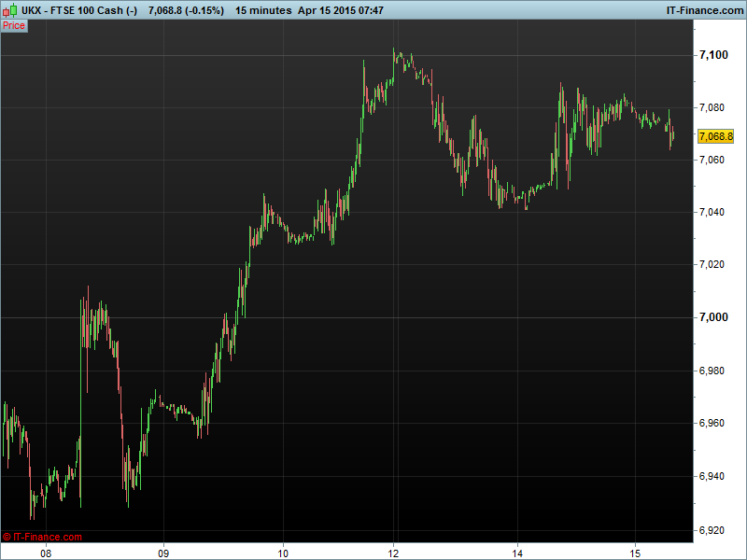Image resolution: width=747 pixels, height=560 pixels.
Task: Open the red © IT-Finance.com watermark link
Action: coord(43,537)
